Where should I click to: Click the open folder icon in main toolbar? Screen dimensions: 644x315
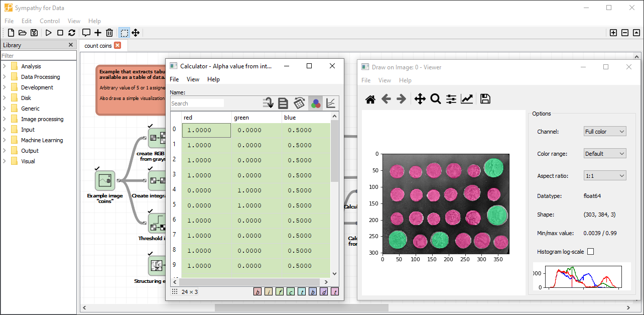pos(23,33)
